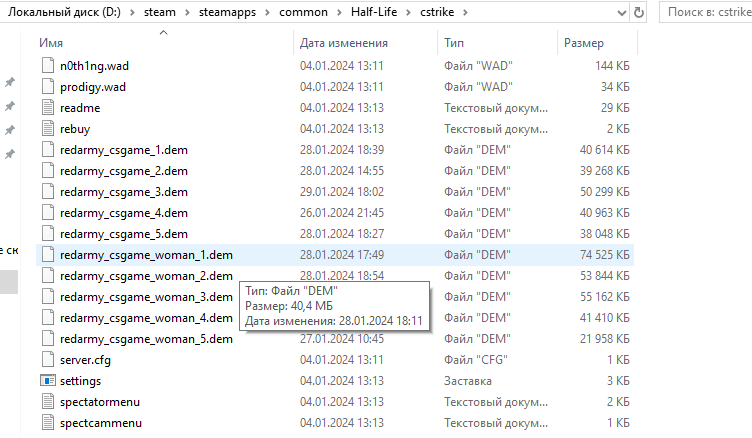Click icon of redarmy_csgame_woman_2.dem

[48, 276]
